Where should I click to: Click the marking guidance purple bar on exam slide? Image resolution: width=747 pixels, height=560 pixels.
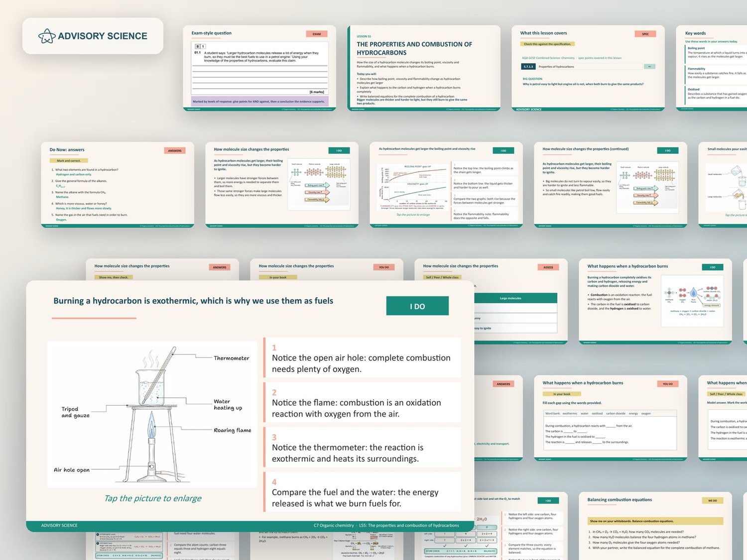[259, 102]
